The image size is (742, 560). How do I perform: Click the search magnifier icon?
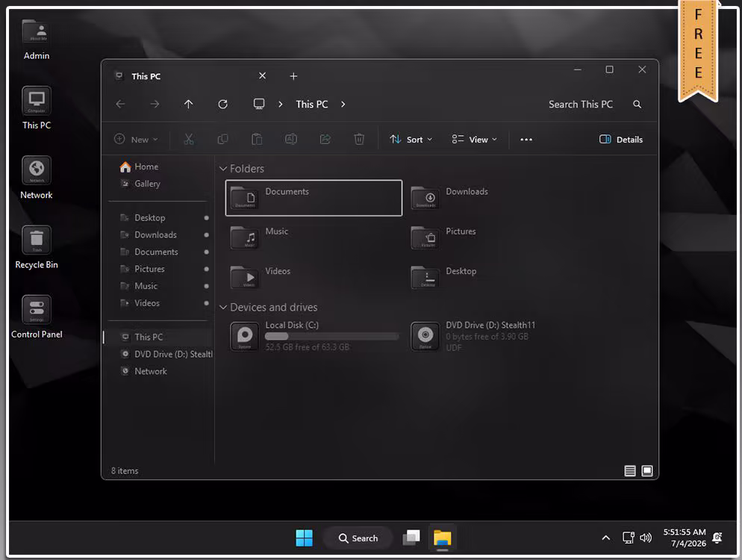(x=637, y=104)
